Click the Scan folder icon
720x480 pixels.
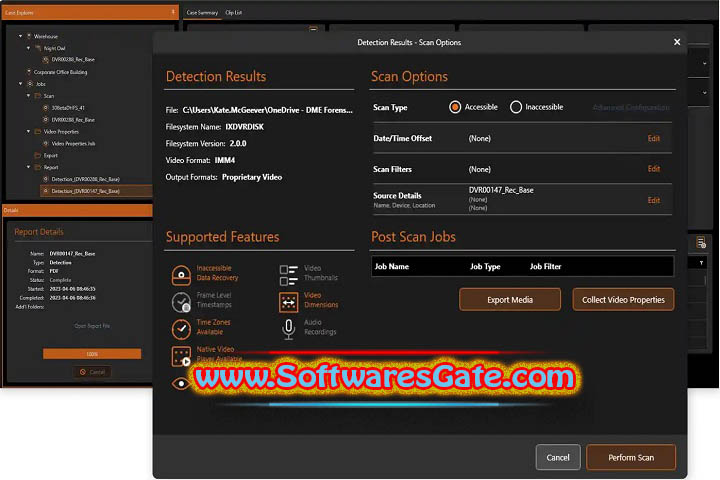pyautogui.click(x=38, y=96)
